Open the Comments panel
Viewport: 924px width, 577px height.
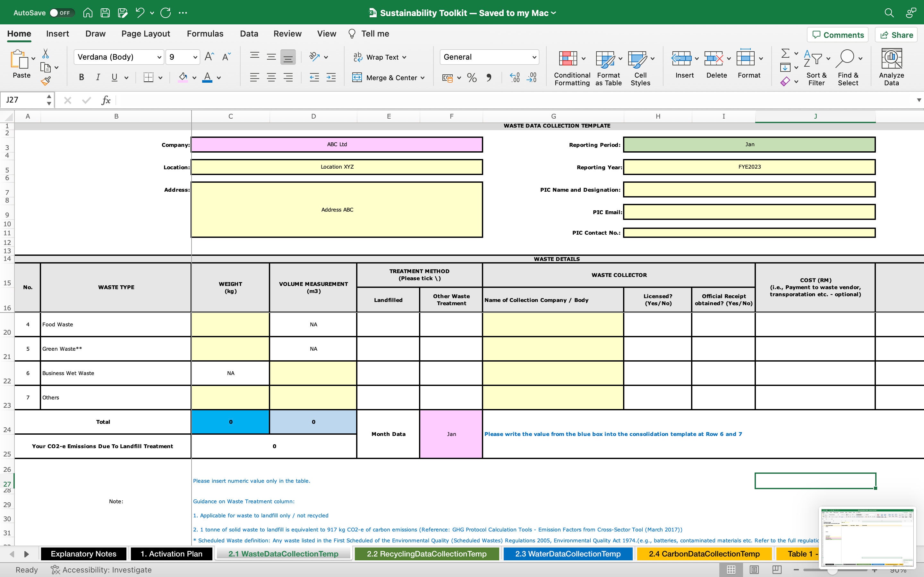click(x=837, y=35)
